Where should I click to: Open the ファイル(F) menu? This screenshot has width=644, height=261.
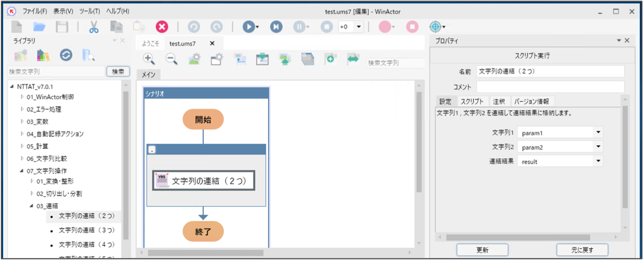click(35, 11)
